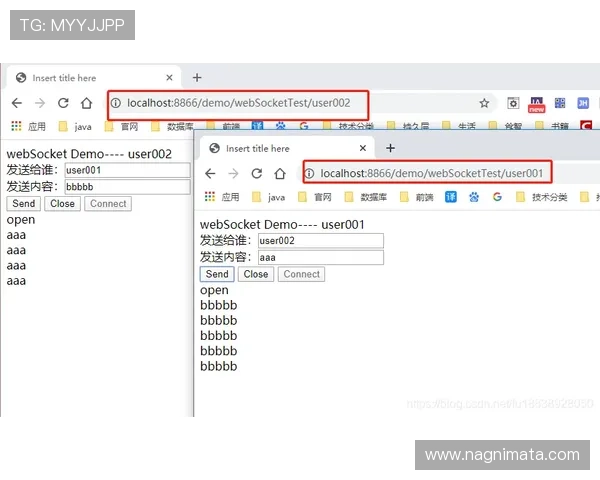Click Connect in the user001 demo page

tap(302, 274)
